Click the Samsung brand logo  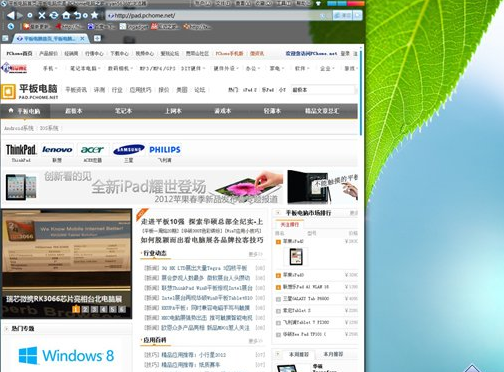pyautogui.click(x=129, y=150)
